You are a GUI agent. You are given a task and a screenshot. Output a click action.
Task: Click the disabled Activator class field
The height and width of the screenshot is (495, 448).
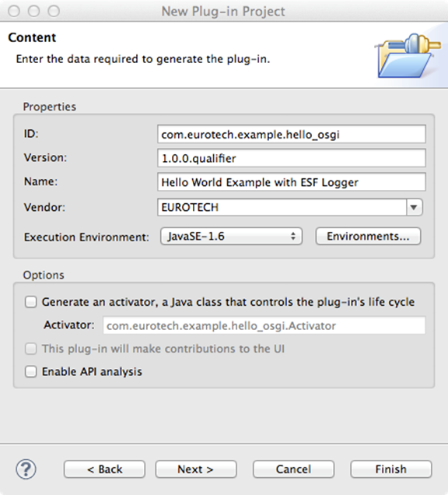pos(264,325)
